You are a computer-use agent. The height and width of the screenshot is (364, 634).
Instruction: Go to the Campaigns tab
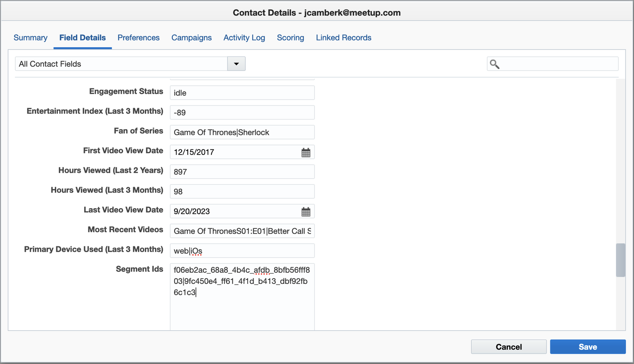tap(191, 38)
